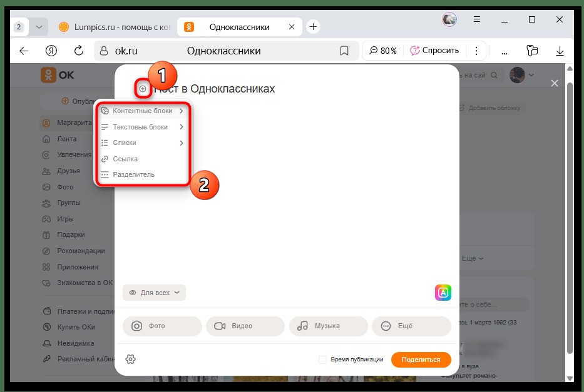
Task: Enable Время публикации checkbox
Action: (322, 359)
